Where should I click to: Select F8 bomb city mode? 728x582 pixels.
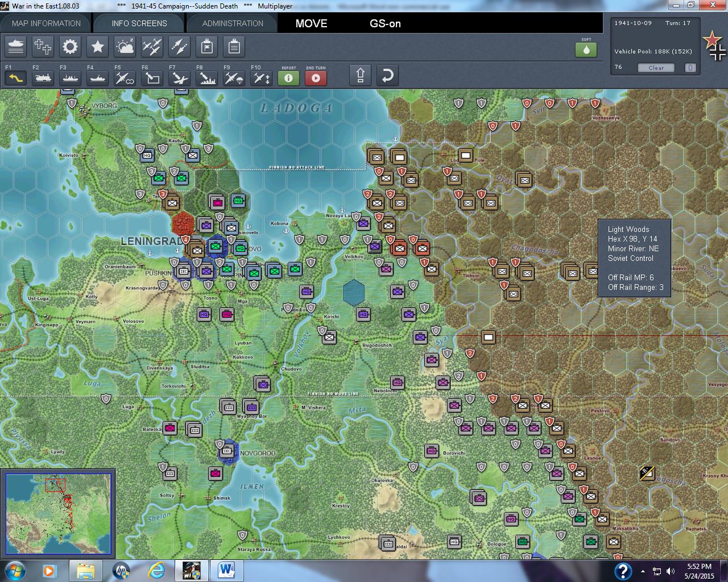coord(206,77)
